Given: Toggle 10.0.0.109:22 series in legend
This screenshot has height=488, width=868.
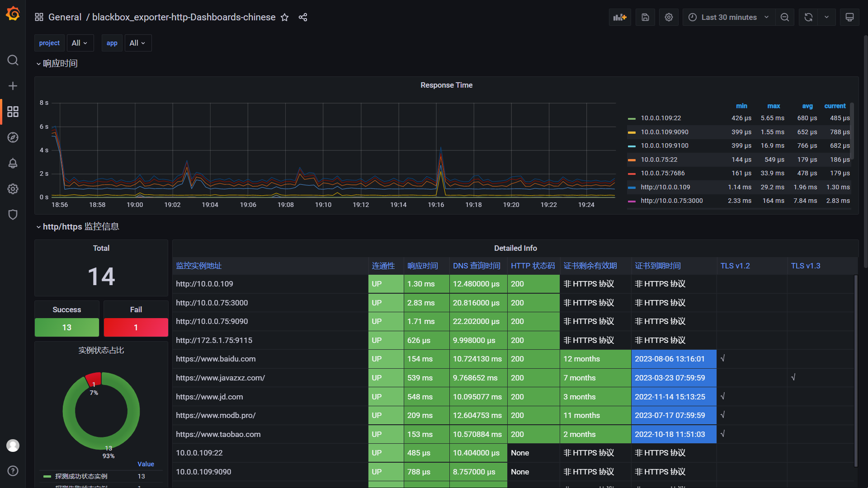Looking at the screenshot, I should tap(660, 118).
